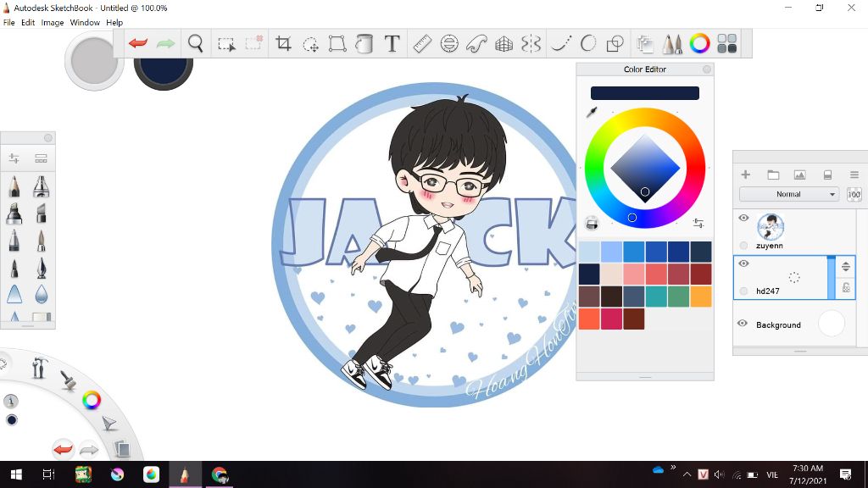Select the Predictive Stroke tool
Screen dimensions: 868x488
point(588,43)
